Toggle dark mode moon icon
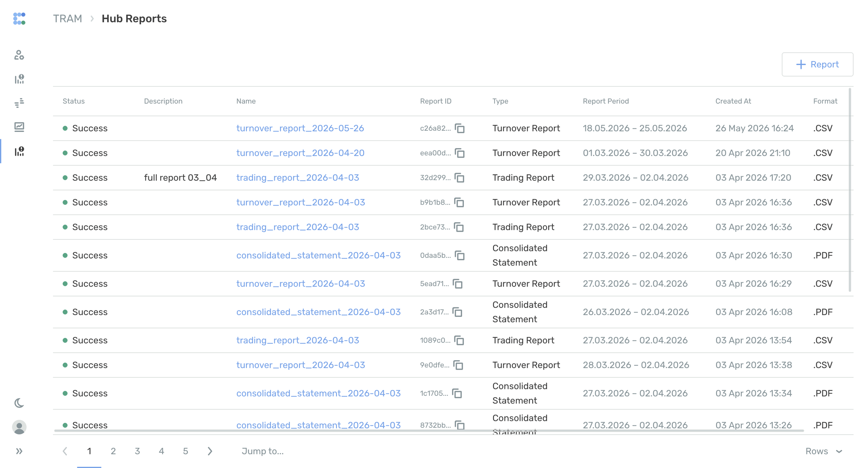Screen dimensions: 868x468 tap(19, 403)
